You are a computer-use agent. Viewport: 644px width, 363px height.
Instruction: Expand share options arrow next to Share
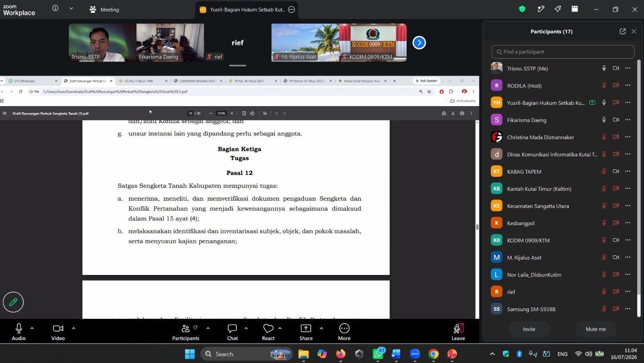coord(321,328)
